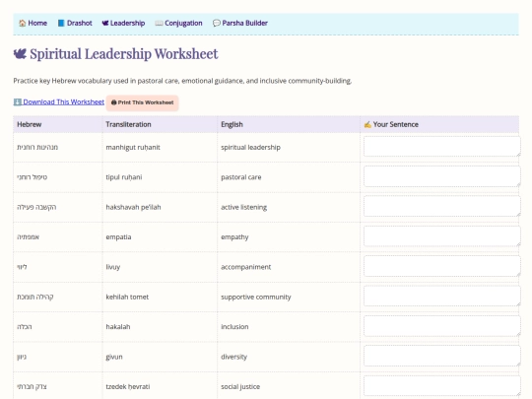Click the social justice row sentence box
532x399 pixels.
[442, 386]
